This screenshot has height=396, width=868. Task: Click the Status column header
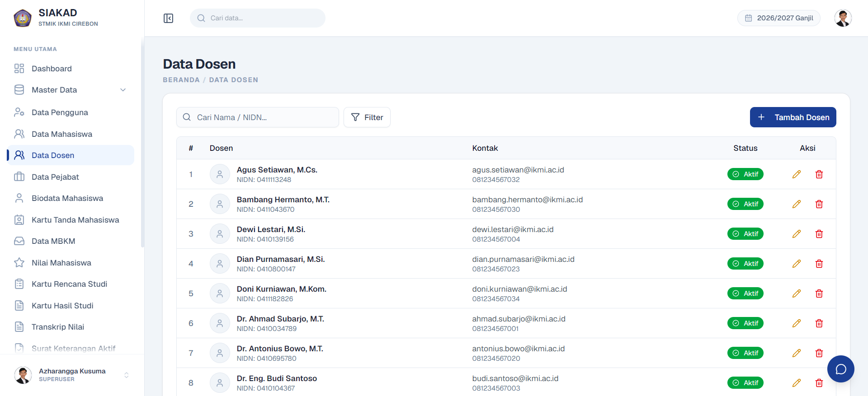745,148
